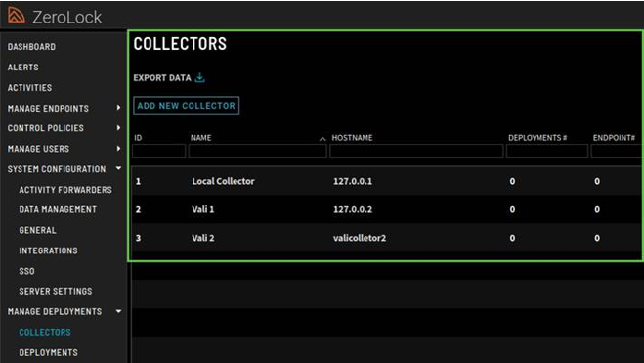Sort by the ID column header

pyautogui.click(x=138, y=138)
